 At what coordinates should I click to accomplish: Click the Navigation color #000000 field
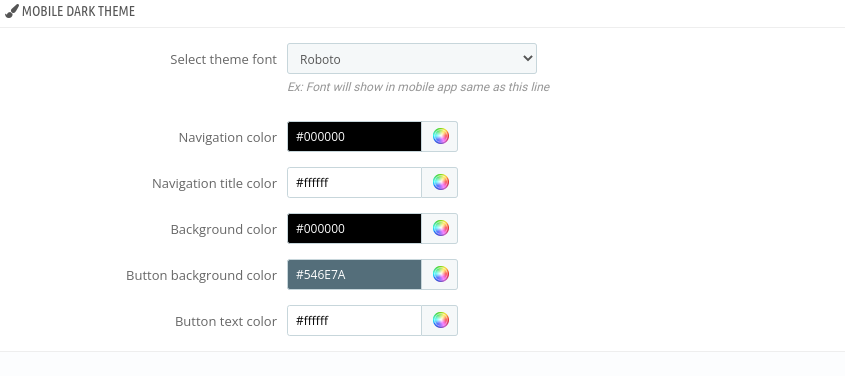click(354, 136)
